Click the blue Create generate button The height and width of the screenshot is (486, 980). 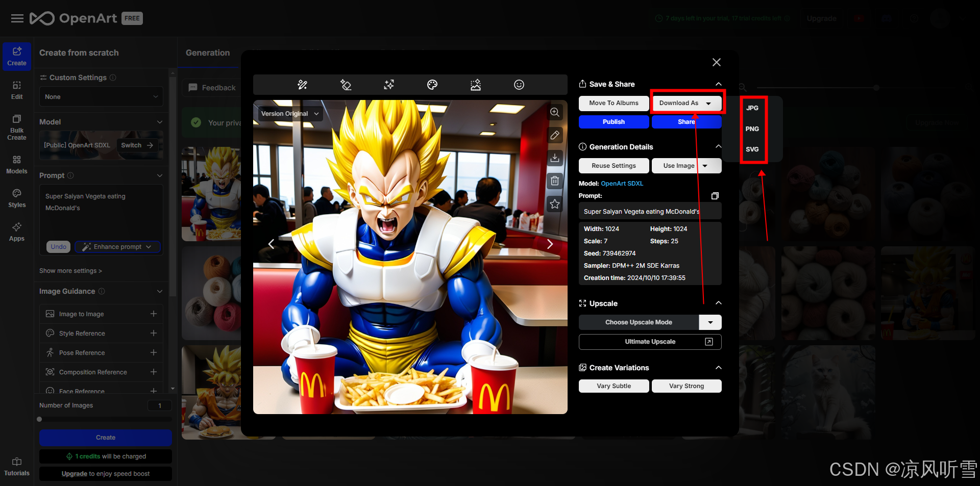click(106, 438)
